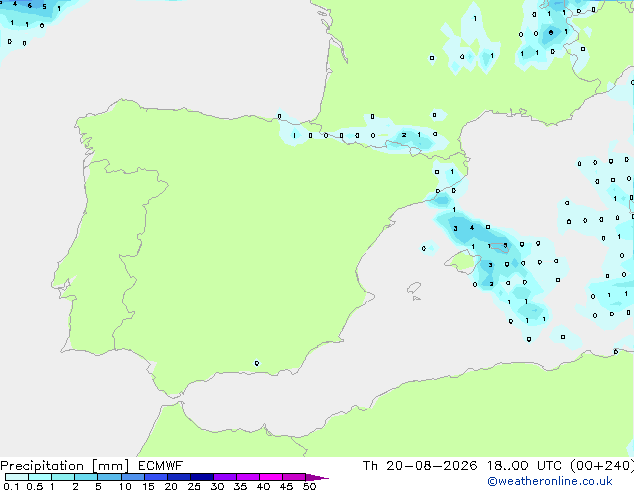Click the '18..00 UTC' time text

coord(524,466)
